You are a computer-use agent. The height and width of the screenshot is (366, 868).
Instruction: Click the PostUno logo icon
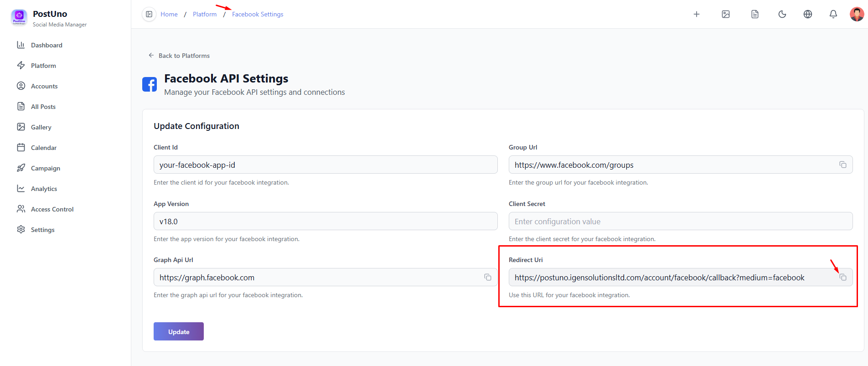pyautogui.click(x=19, y=18)
